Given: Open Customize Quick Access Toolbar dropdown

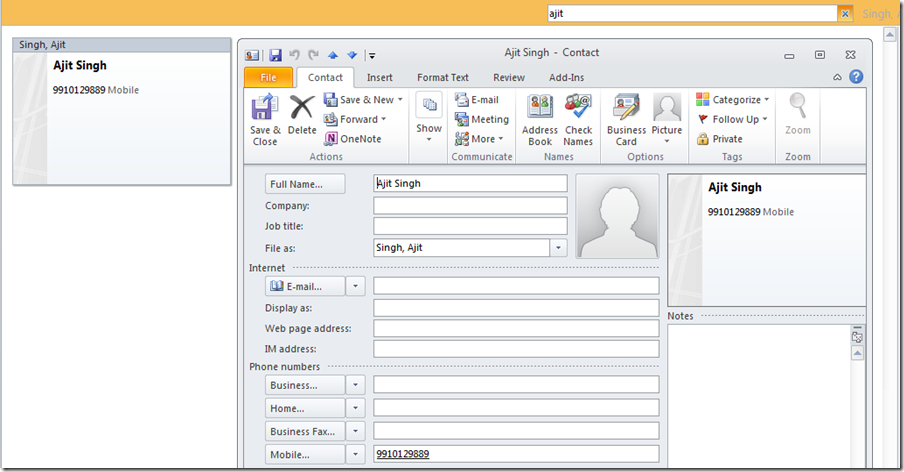Looking at the screenshot, I should coord(372,56).
